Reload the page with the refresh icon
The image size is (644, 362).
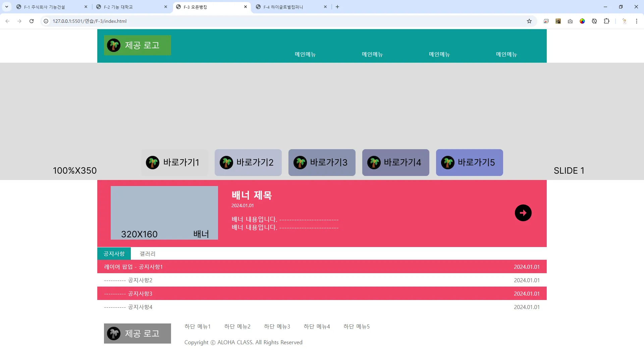pyautogui.click(x=32, y=21)
